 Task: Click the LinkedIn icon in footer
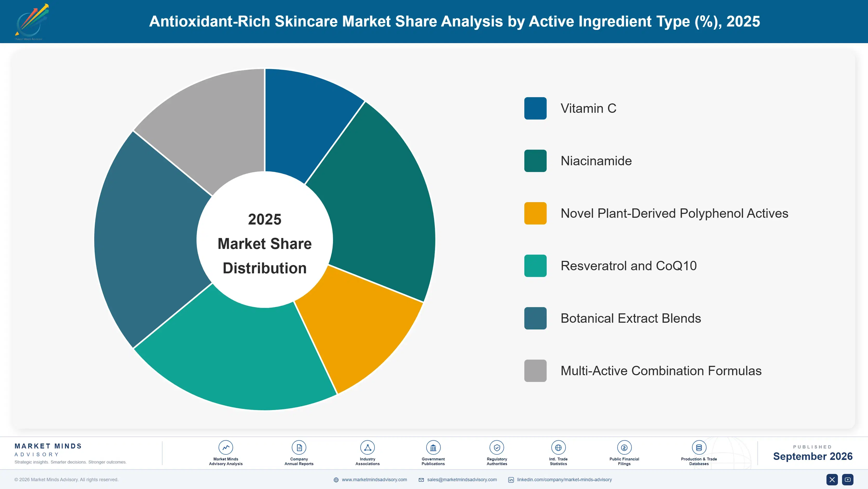tap(511, 480)
